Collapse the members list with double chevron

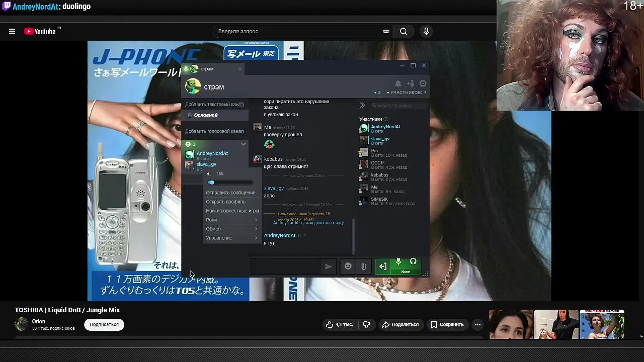(362, 105)
